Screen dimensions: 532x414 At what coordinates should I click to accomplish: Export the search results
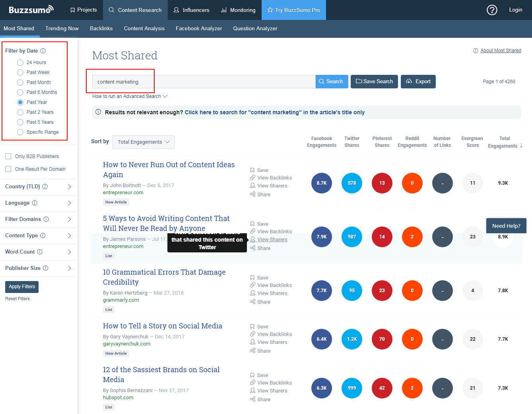(418, 82)
